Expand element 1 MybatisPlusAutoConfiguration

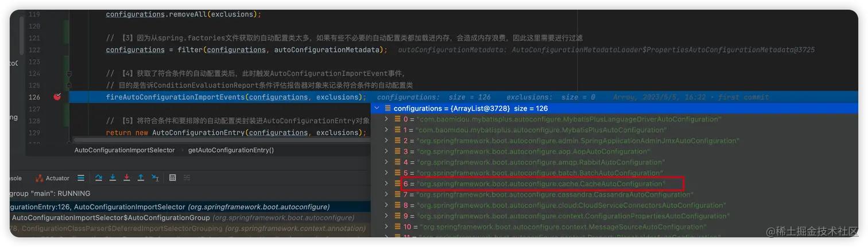(x=386, y=130)
